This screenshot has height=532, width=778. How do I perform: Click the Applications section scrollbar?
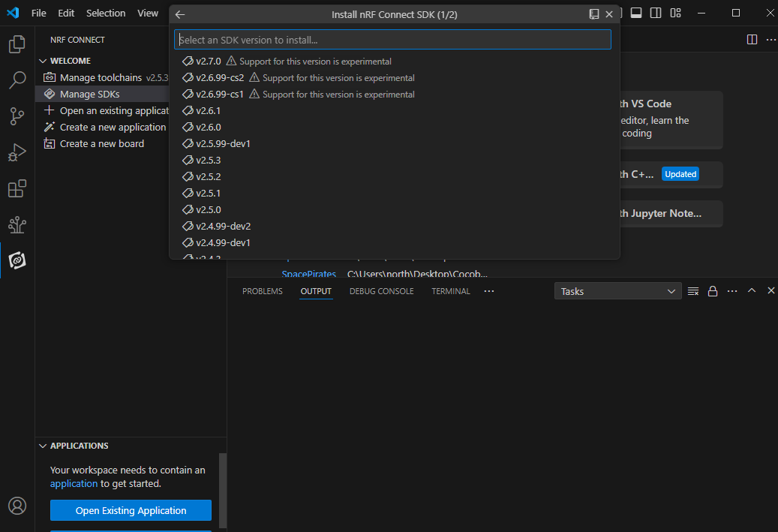[x=223, y=490]
